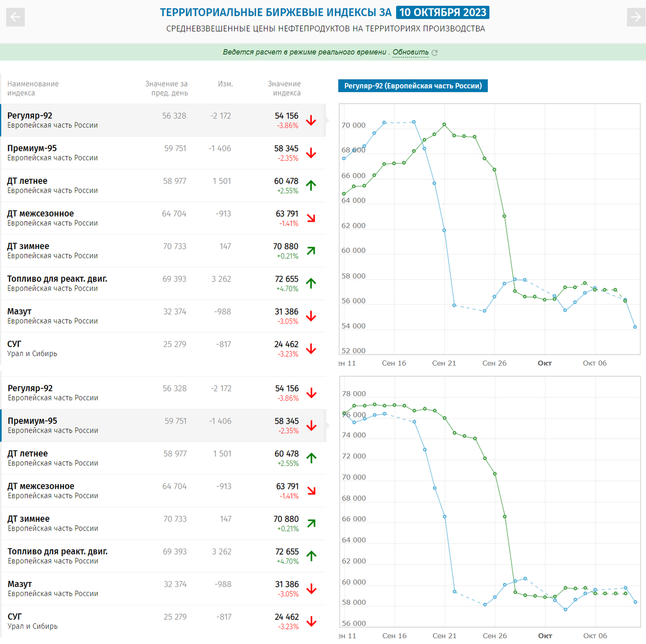Click red diagonal arrow for upper ДТ межсезонное
The height and width of the screenshot is (644, 646).
[x=311, y=218]
